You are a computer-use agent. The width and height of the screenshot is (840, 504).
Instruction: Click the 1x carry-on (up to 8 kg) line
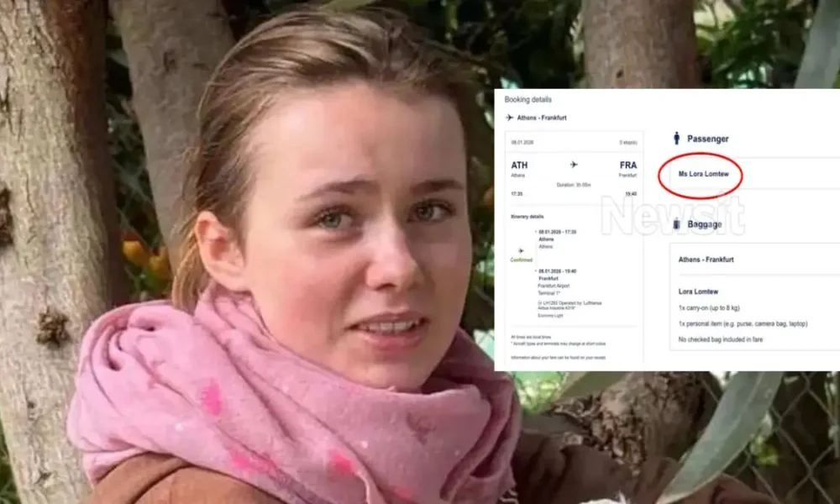715,308
